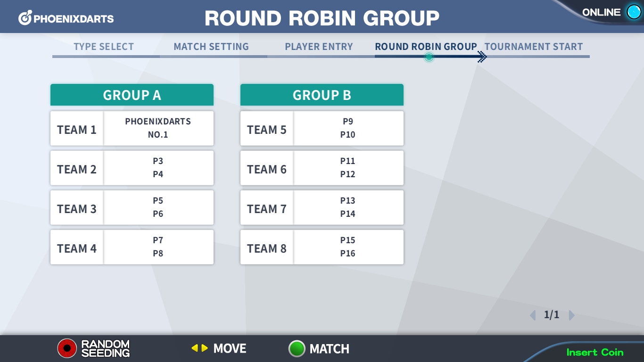Go to next page arrow
This screenshot has width=644, height=362.
pyautogui.click(x=571, y=315)
